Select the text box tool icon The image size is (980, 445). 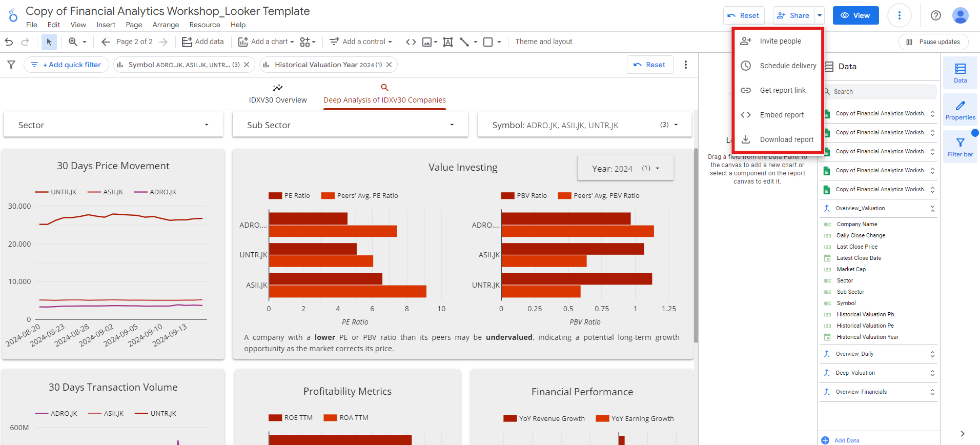pos(448,42)
